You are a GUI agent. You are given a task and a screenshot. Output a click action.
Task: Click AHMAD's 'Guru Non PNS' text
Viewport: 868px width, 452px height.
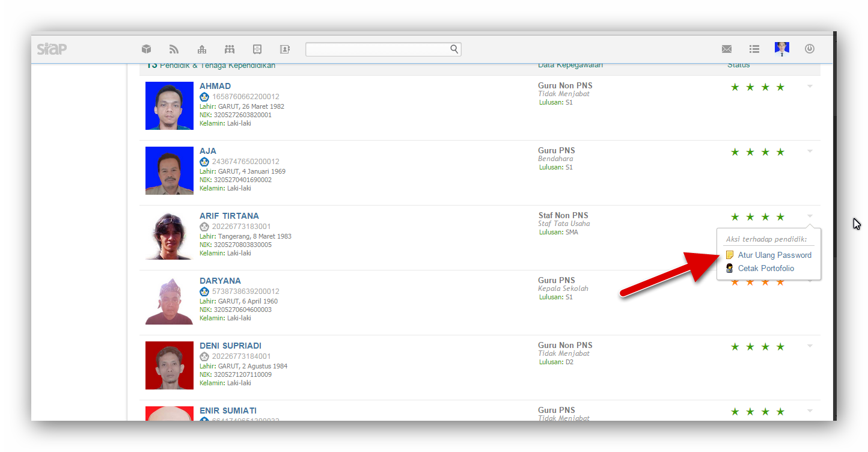[565, 85]
